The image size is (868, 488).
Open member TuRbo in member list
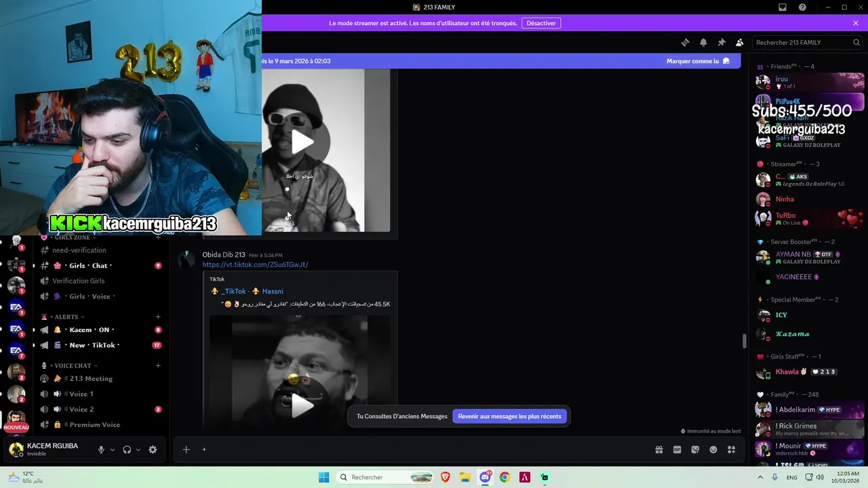click(809, 218)
